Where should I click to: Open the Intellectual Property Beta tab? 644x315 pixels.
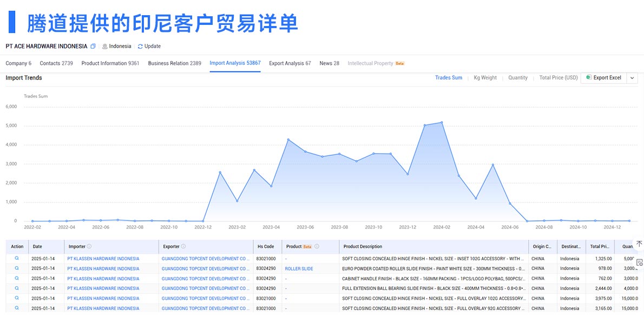[376, 63]
